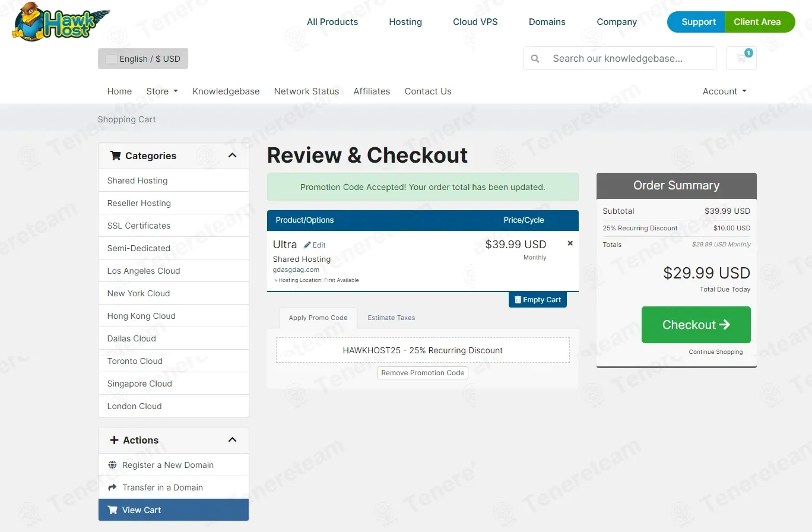This screenshot has height=532, width=812.
Task: Click the Hawk Host logo
Action: point(61,22)
